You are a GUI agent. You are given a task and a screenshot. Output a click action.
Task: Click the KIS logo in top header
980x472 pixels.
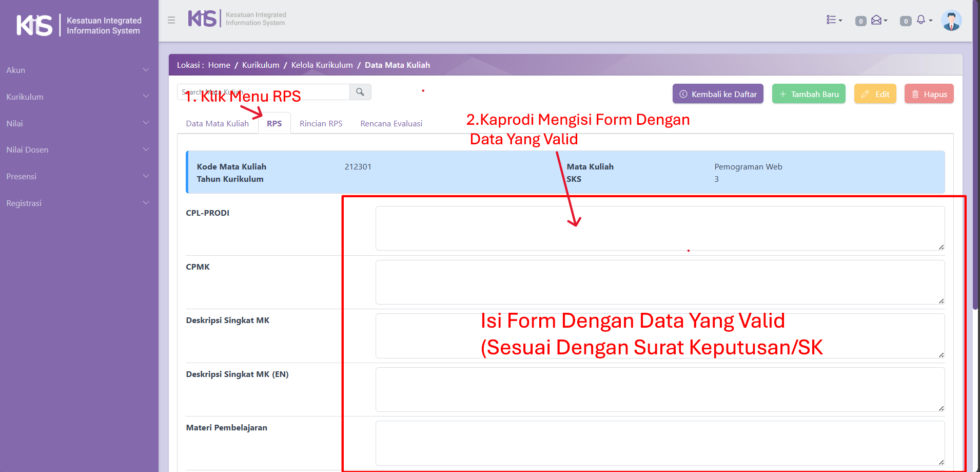point(202,18)
